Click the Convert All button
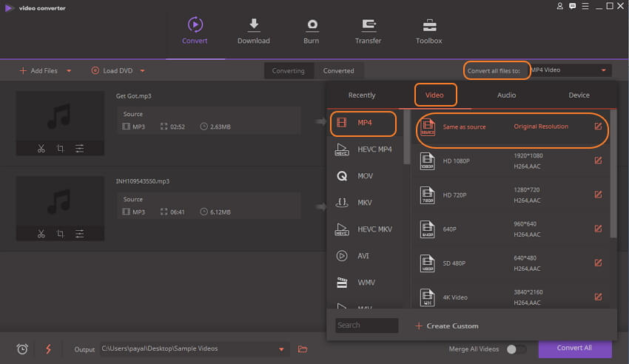This screenshot has width=629, height=364. [x=574, y=348]
